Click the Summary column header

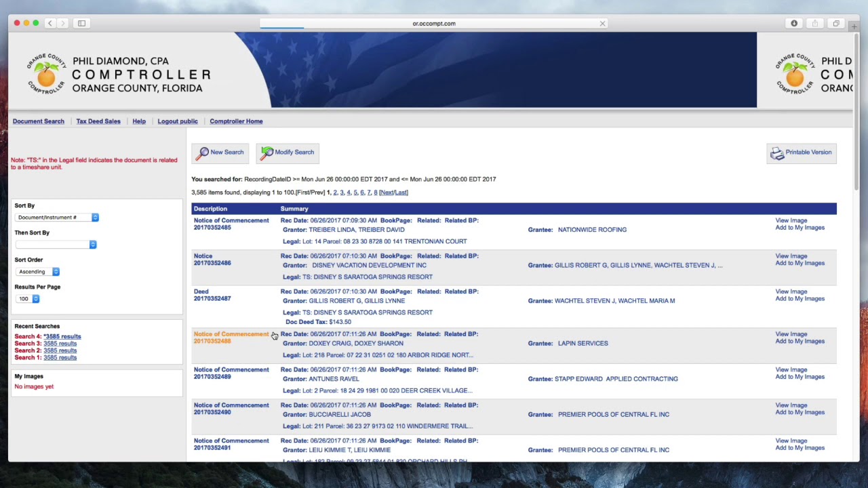(x=294, y=209)
